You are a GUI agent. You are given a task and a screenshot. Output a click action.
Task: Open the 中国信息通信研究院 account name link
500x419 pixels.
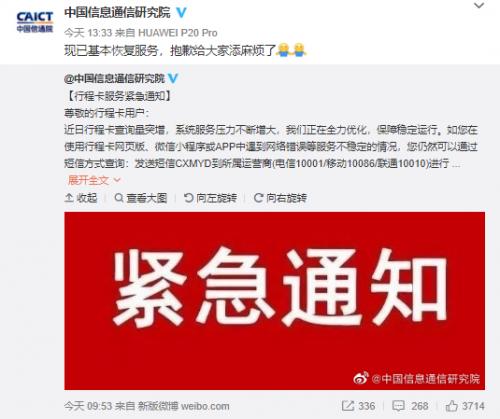[117, 13]
